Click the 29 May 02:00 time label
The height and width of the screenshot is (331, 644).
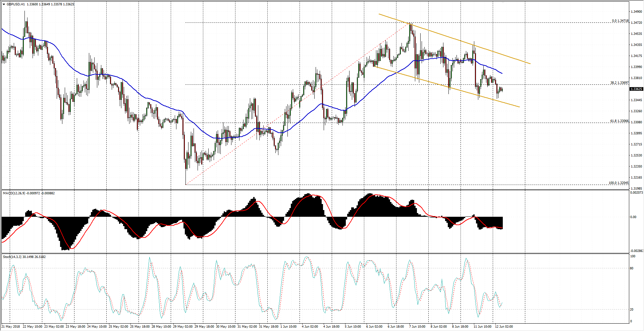click(184, 326)
